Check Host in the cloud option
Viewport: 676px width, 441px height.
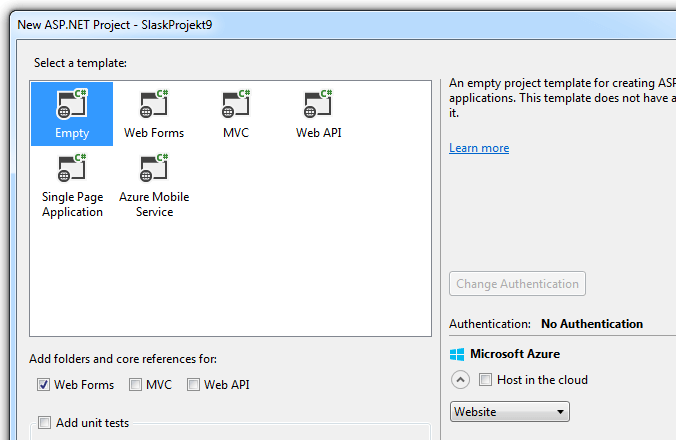click(485, 380)
